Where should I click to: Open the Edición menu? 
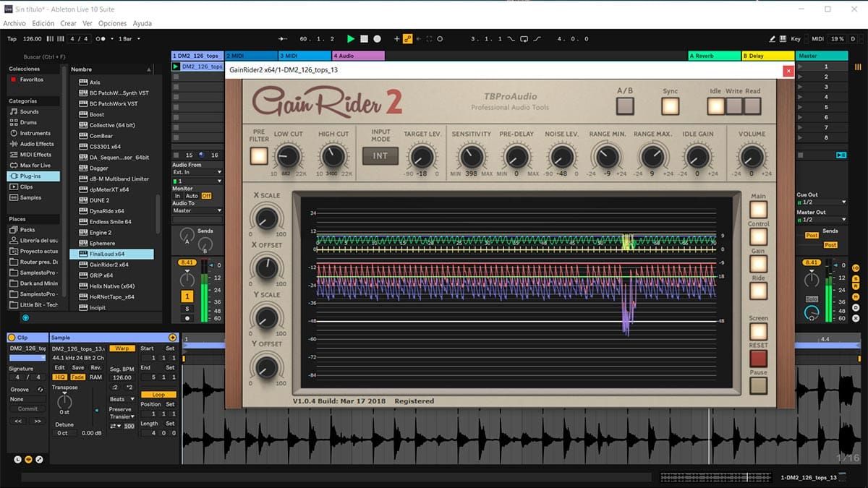pos(43,23)
